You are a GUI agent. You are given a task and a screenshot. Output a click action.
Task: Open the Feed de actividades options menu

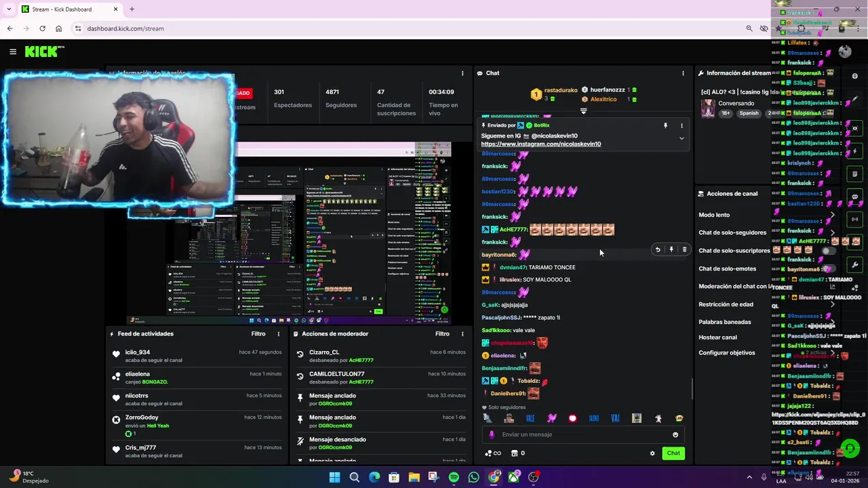click(x=278, y=333)
